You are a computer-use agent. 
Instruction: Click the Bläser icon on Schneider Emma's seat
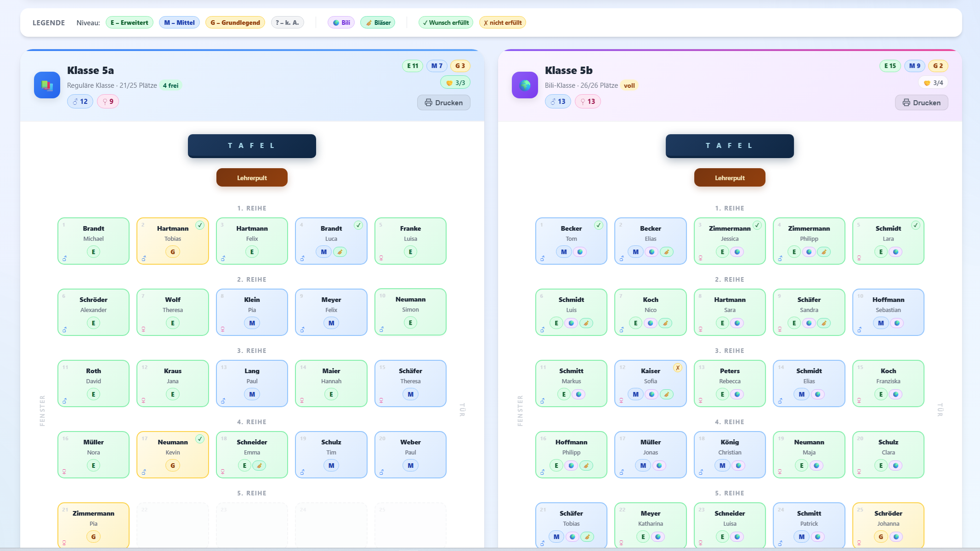pos(259,466)
